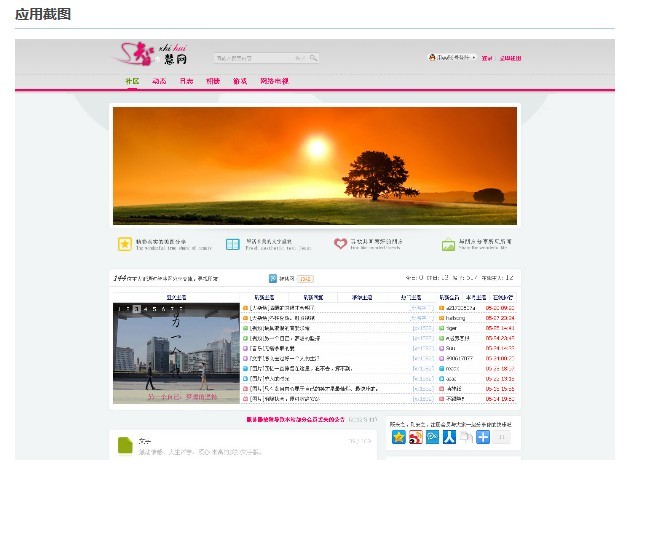Switch to the 最新主题 list tab

click(264, 297)
